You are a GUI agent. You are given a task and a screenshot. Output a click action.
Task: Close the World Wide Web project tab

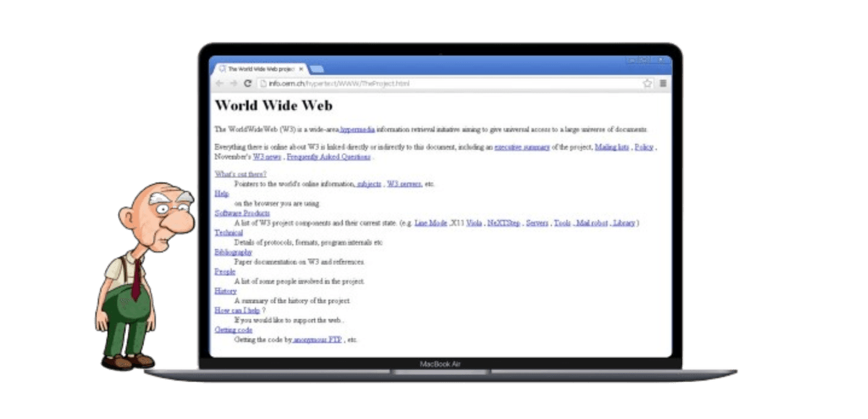(301, 69)
